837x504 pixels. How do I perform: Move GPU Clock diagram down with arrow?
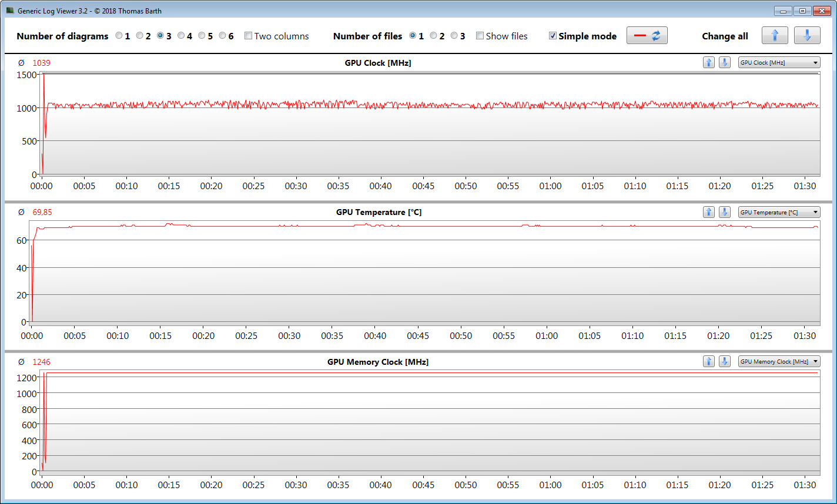point(725,62)
